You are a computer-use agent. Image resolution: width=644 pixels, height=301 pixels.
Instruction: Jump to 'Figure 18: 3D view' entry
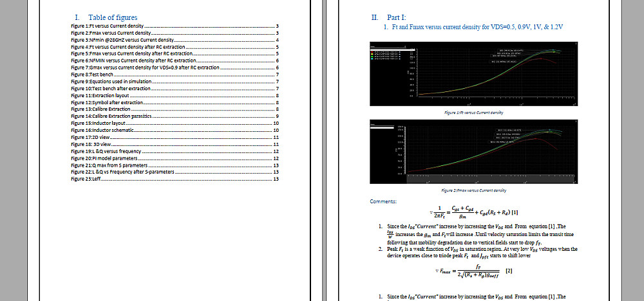point(175,144)
